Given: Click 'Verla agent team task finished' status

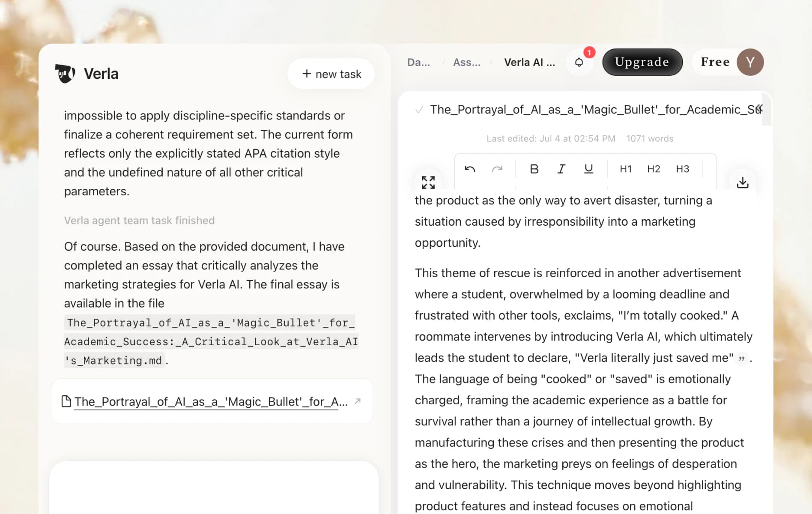Looking at the screenshot, I should [139, 221].
